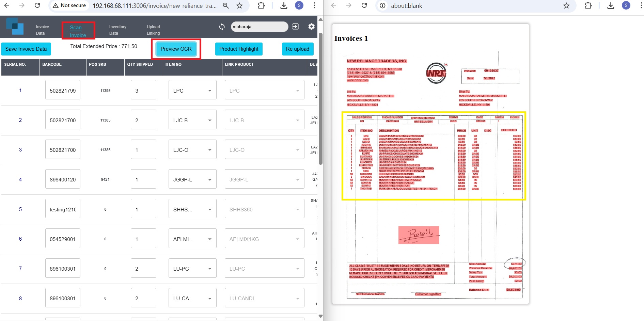The height and width of the screenshot is (321, 644).
Task: Click site info icon in about:blank address bar
Action: coord(383,5)
